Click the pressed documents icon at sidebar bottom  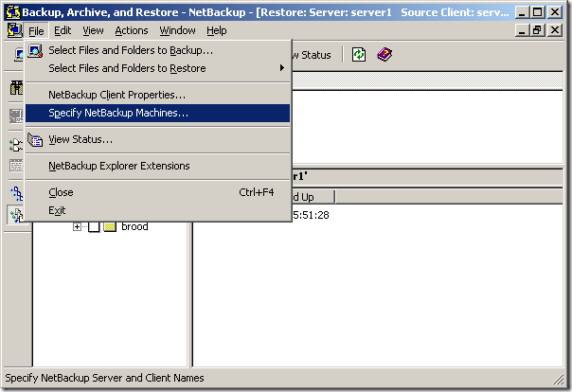click(x=16, y=214)
